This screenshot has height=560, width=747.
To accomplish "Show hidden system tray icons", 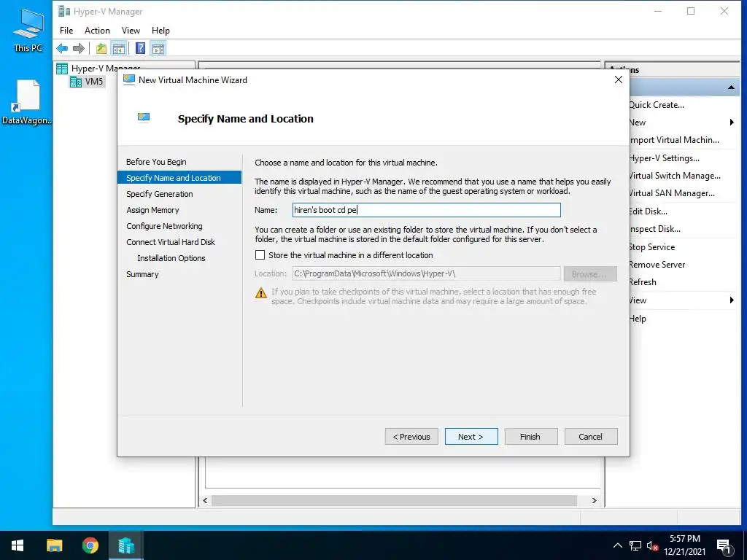I will 617,545.
